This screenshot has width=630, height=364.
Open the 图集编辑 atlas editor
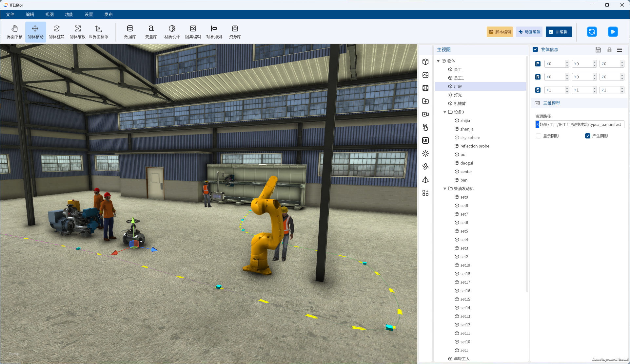point(193,32)
